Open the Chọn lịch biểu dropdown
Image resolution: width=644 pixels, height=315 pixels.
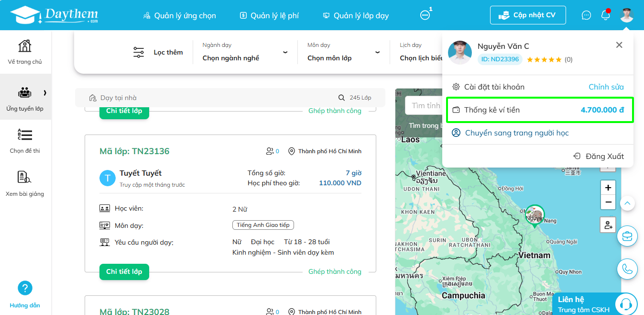tap(421, 52)
